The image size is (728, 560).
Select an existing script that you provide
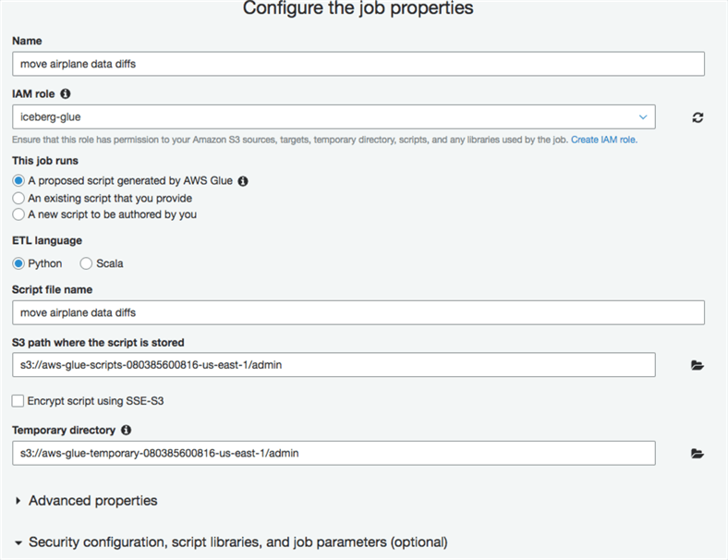pos(18,198)
